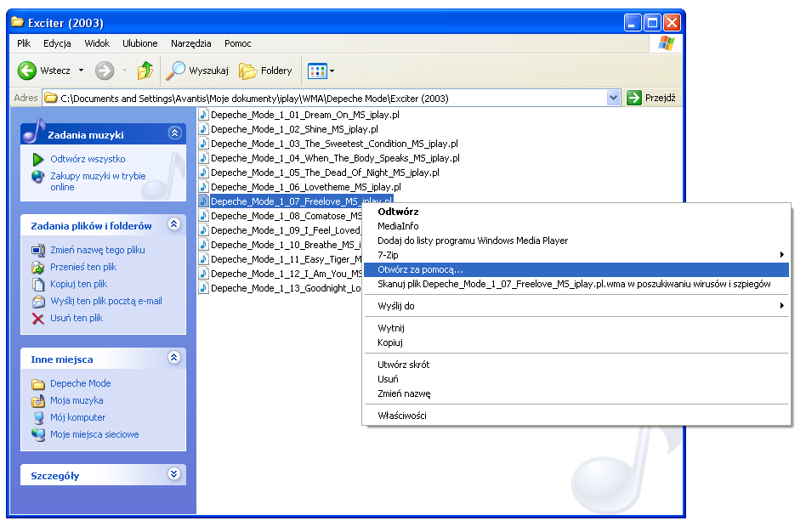
Task: Click rename icon beside Zmień nazwę tego pliku
Action: (x=38, y=251)
